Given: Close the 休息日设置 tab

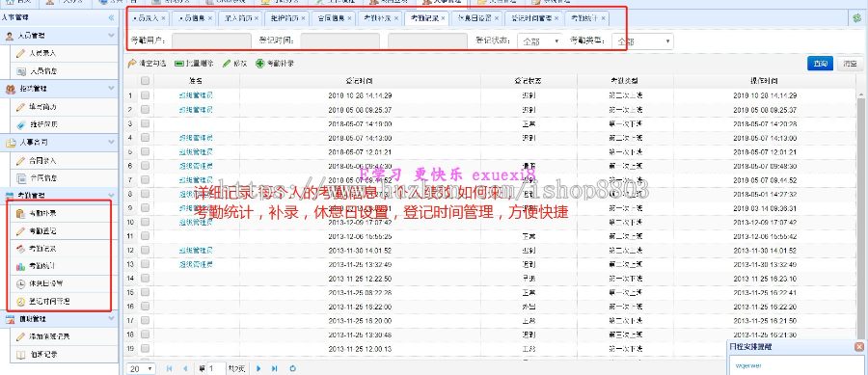Looking at the screenshot, I should (497, 18).
